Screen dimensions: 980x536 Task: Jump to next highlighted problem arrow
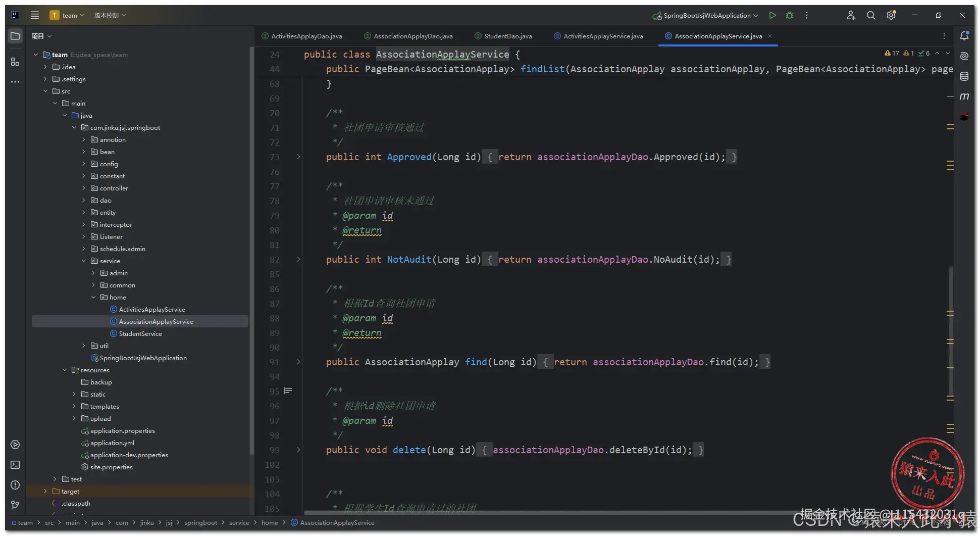[x=948, y=53]
